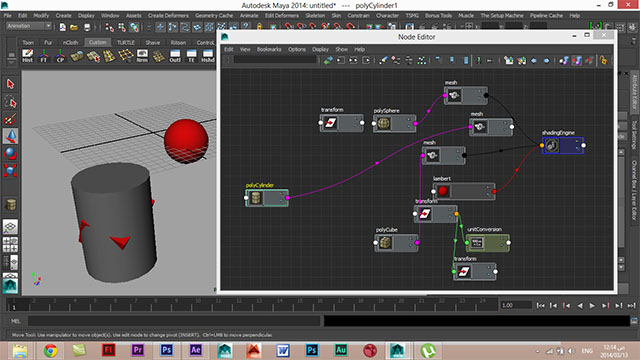The image size is (640, 360).
Task: Clear the Node Editor graph
Action: click(x=383, y=60)
